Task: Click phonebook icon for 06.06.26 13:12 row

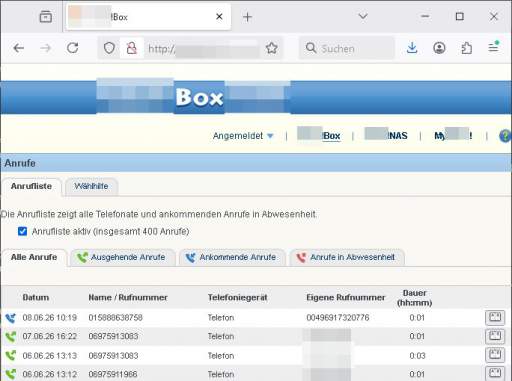Action: pyautogui.click(x=495, y=374)
